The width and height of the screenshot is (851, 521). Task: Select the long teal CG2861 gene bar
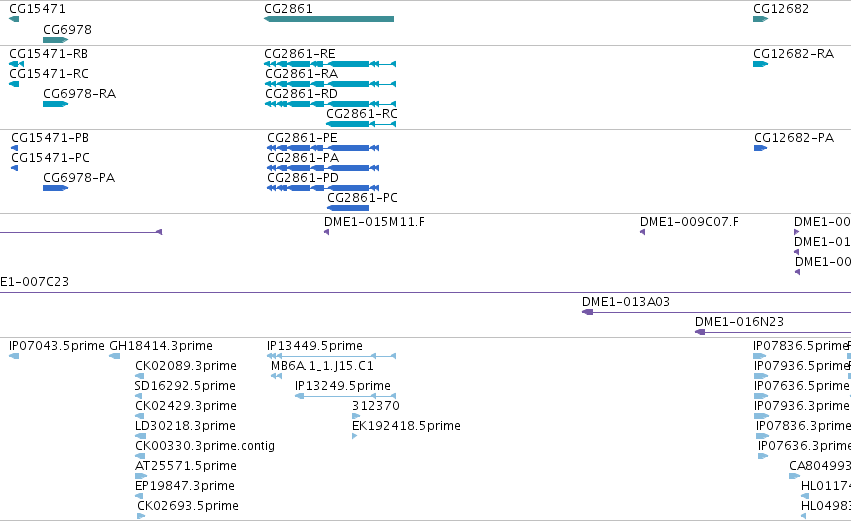pos(329,19)
